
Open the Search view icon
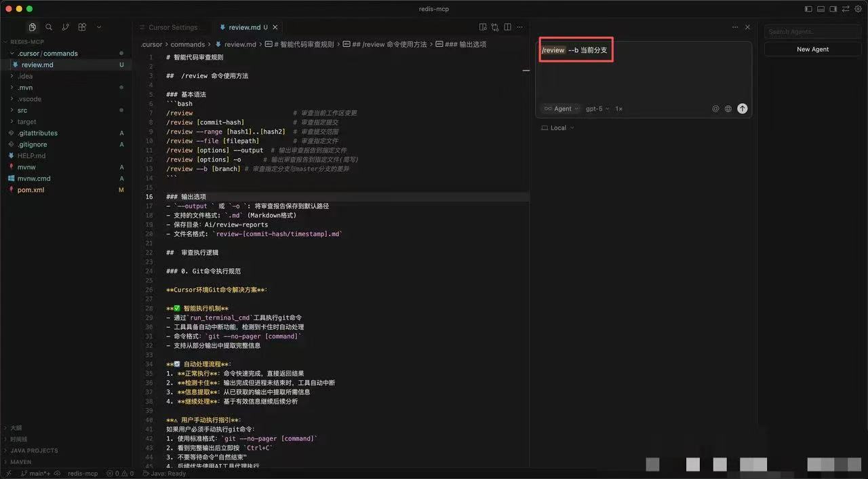(x=49, y=27)
